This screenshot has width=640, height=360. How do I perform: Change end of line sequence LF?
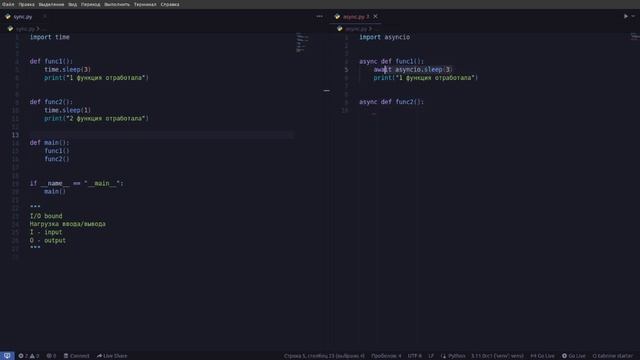pyautogui.click(x=431, y=356)
